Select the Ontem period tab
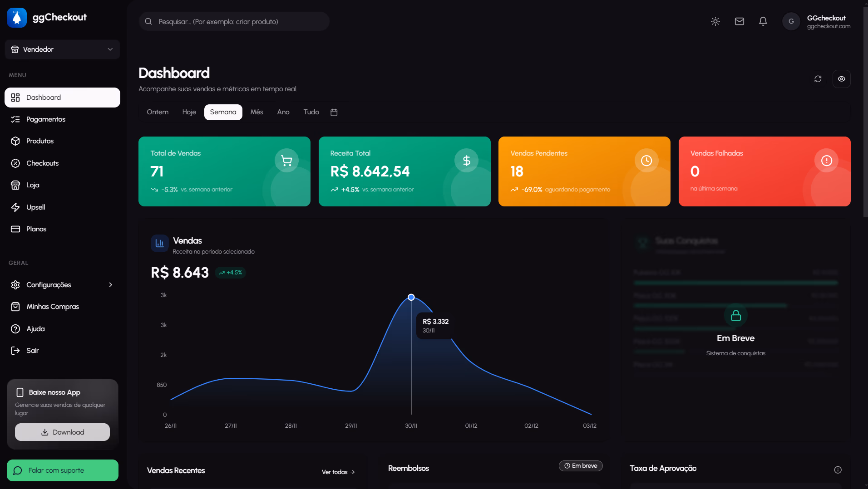 [x=158, y=112]
